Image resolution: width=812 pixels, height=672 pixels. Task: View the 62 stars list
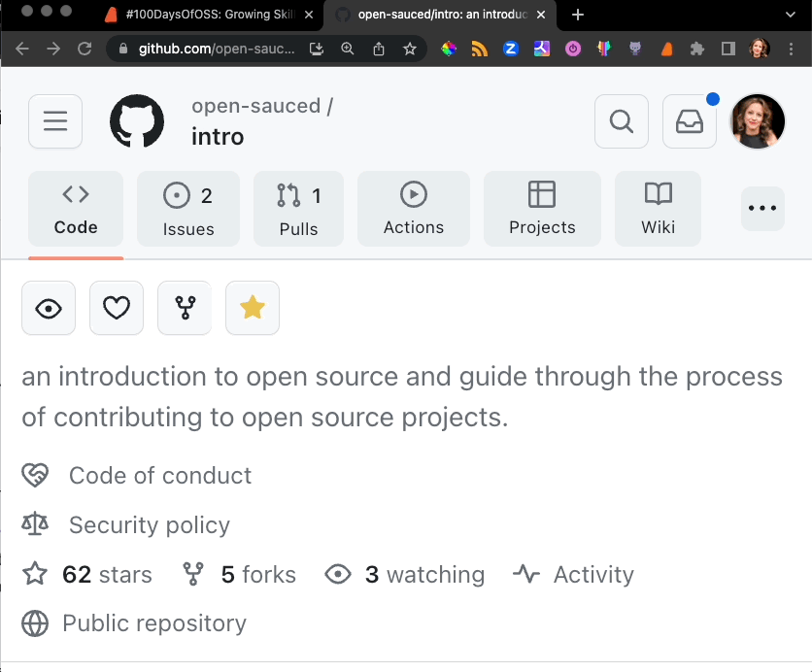[87, 574]
